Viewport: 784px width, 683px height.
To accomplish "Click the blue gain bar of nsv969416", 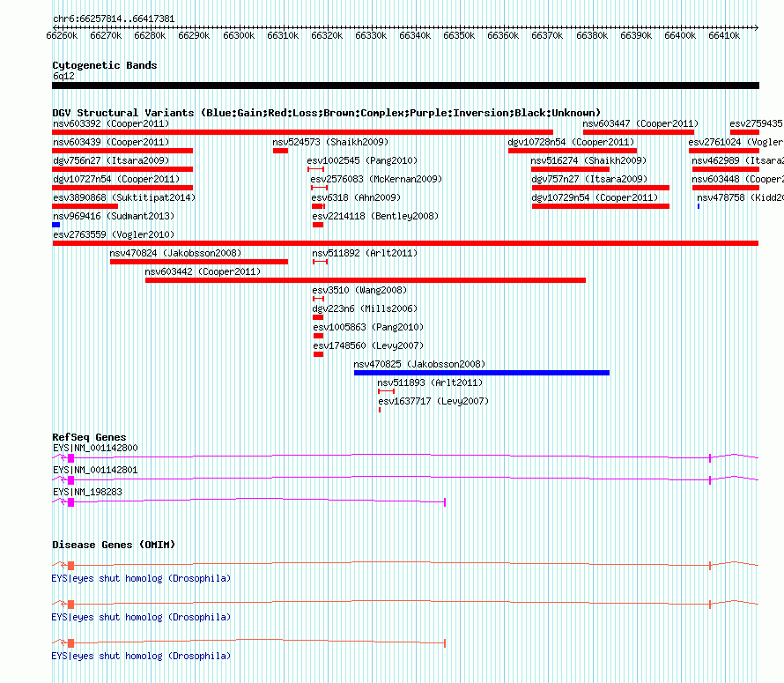I will [x=56, y=225].
